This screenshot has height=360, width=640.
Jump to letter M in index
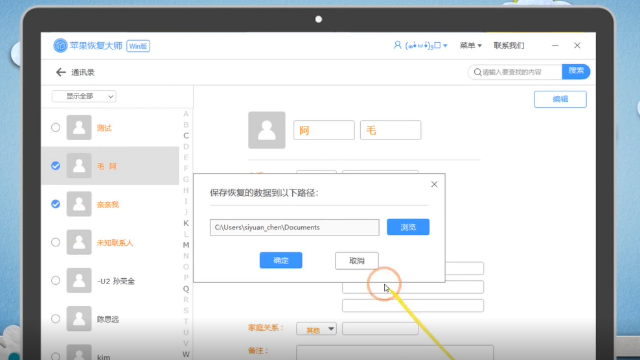pyautogui.click(x=186, y=245)
